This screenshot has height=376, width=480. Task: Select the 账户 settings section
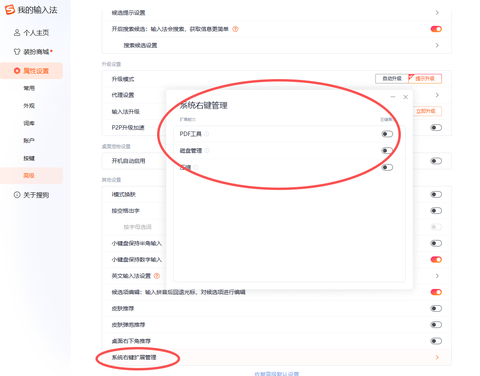(29, 141)
